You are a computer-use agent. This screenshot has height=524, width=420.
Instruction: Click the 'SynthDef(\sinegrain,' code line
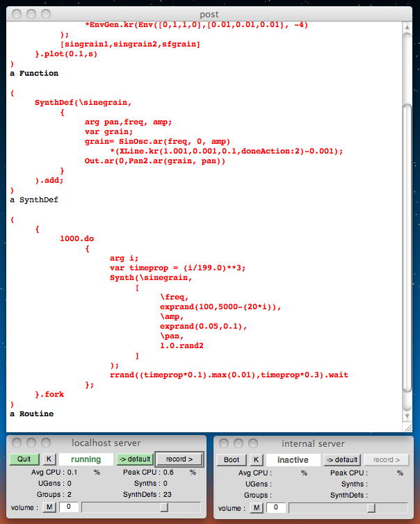point(83,103)
